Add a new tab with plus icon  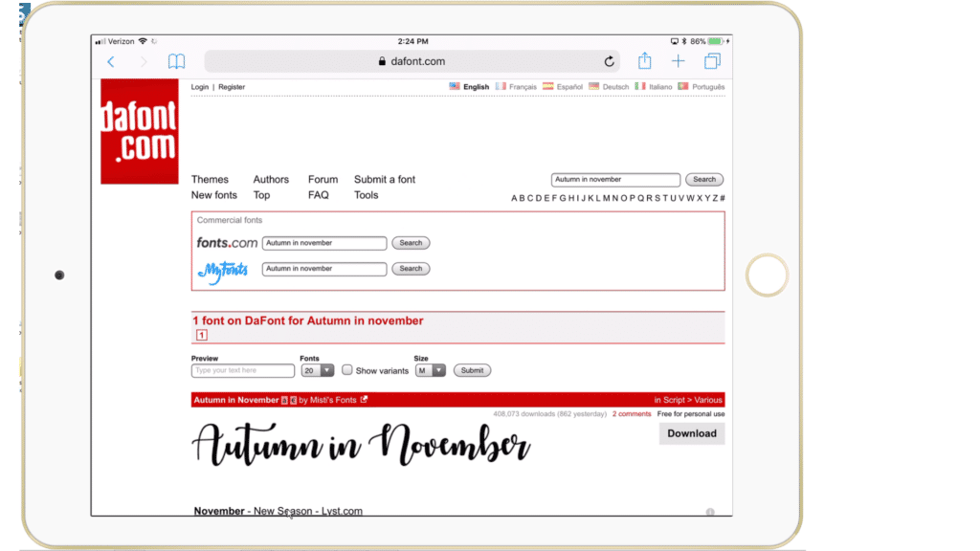(679, 61)
